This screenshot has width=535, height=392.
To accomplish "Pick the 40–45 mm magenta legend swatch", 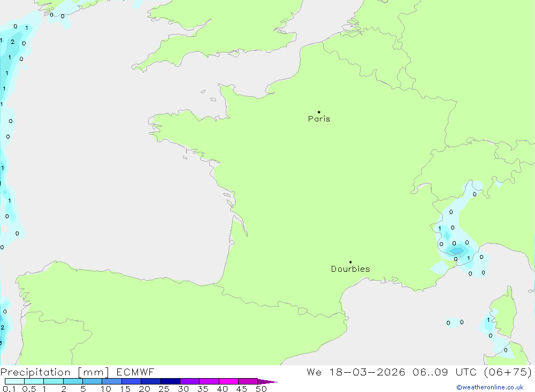I will 228,381.
